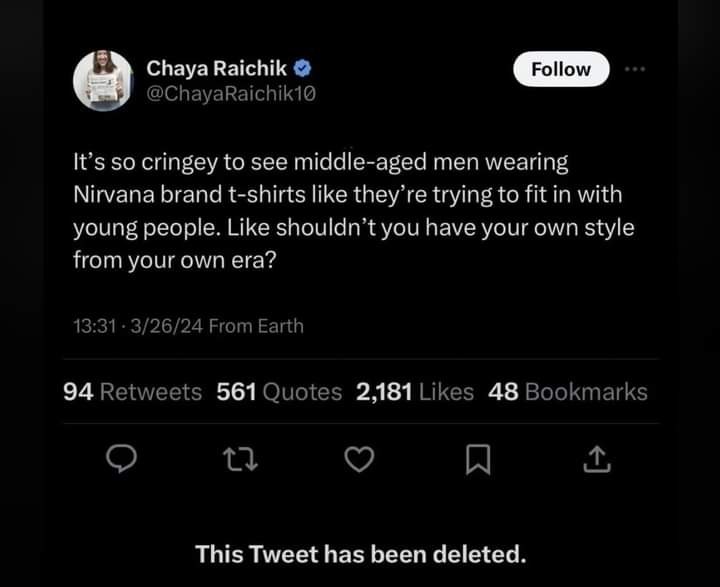View the 94 Retweets list

[x=132, y=392]
